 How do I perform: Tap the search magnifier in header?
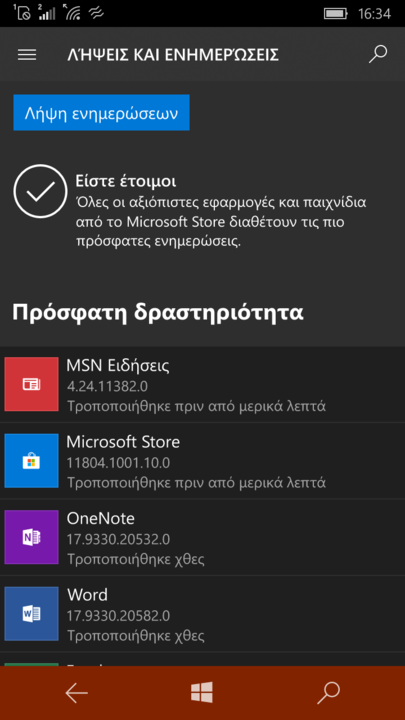pyautogui.click(x=378, y=54)
